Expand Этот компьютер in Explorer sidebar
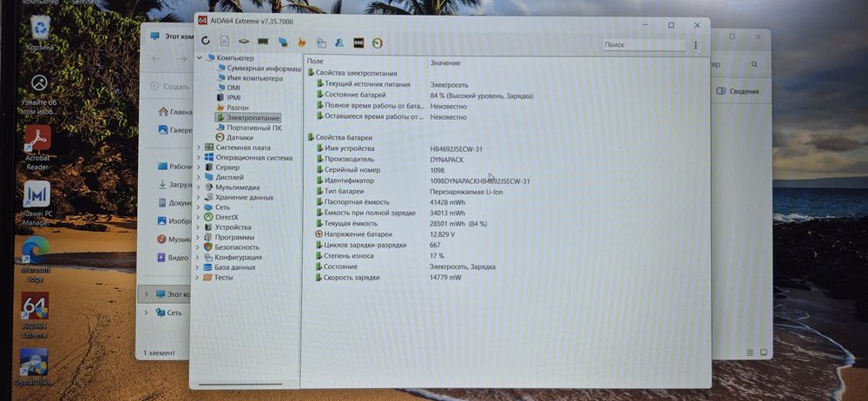 pos(146,294)
